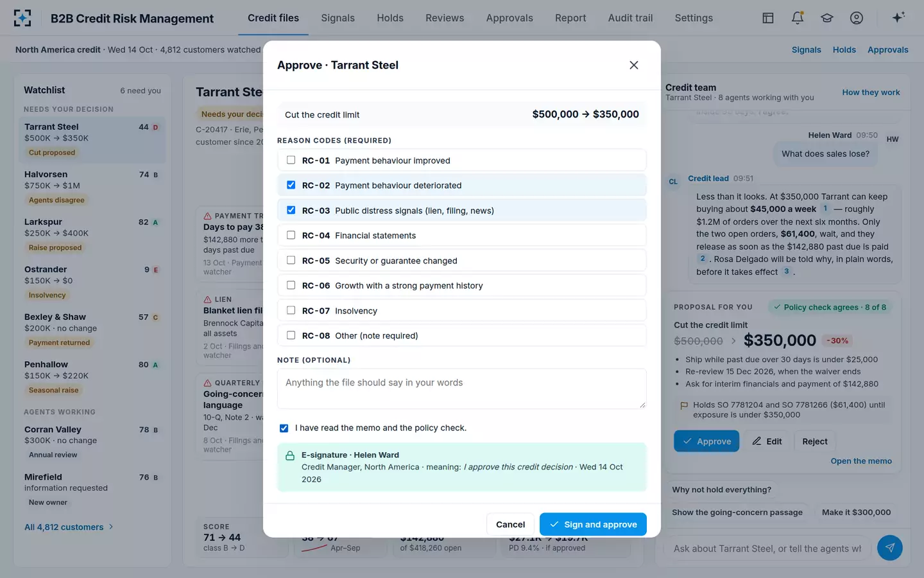This screenshot has width=924, height=578.
Task: Send message with paper-plane button
Action: click(x=890, y=548)
